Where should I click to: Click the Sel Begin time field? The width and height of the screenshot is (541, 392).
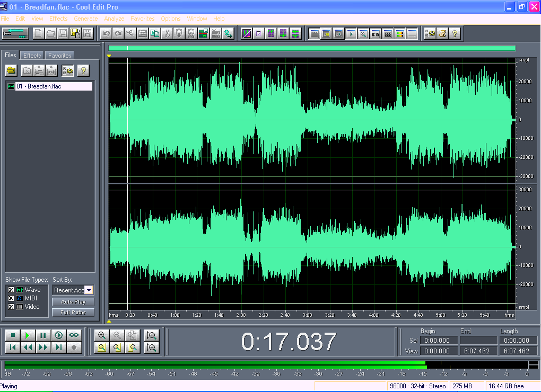[439, 340]
